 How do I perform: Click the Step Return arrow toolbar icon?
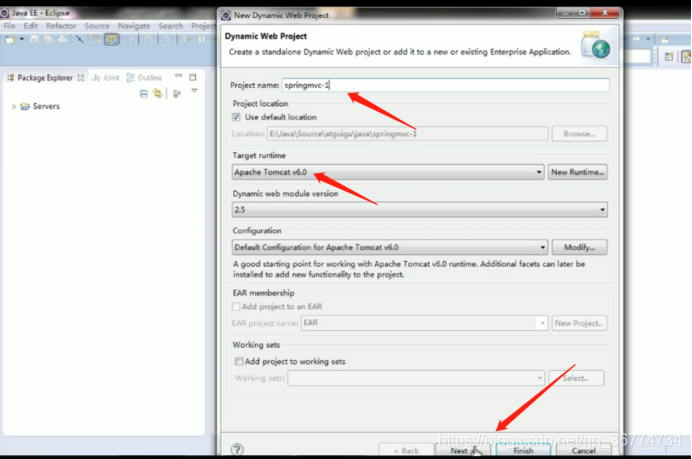(x=132, y=40)
